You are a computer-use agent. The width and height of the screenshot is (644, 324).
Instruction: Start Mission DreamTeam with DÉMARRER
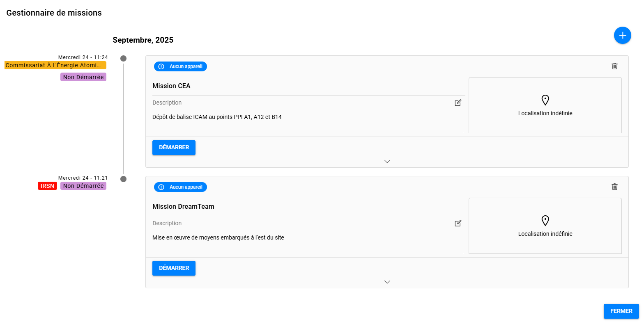click(x=174, y=268)
